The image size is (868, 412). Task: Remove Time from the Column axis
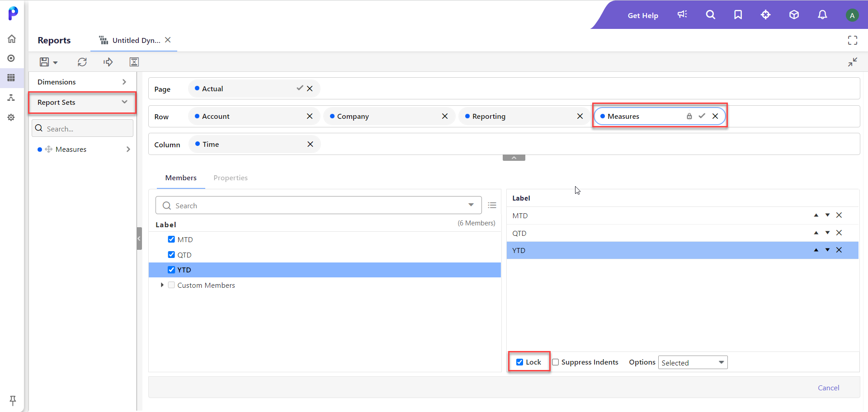coord(310,144)
